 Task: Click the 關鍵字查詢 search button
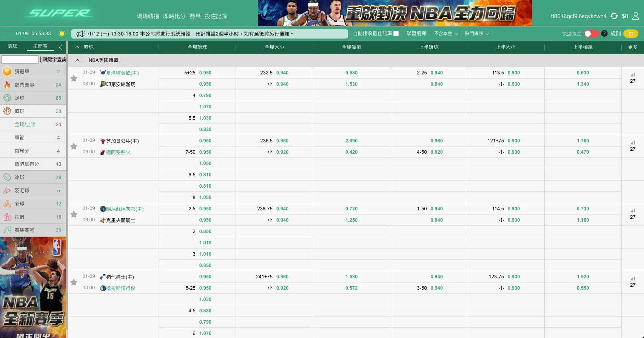[x=53, y=60]
